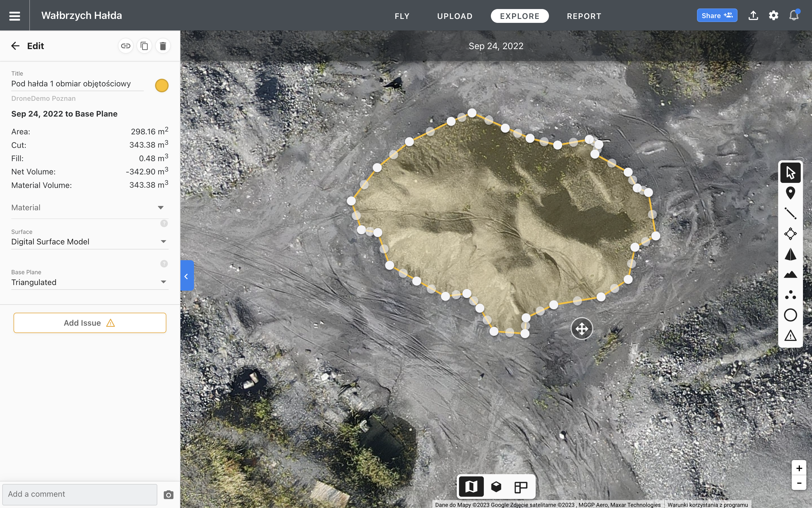Image resolution: width=812 pixels, height=508 pixels.
Task: Switch to the UPLOAD tab
Action: coord(455,16)
